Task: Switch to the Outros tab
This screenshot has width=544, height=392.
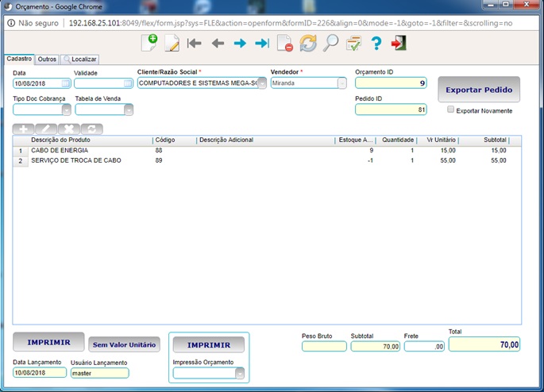Action: [47, 60]
